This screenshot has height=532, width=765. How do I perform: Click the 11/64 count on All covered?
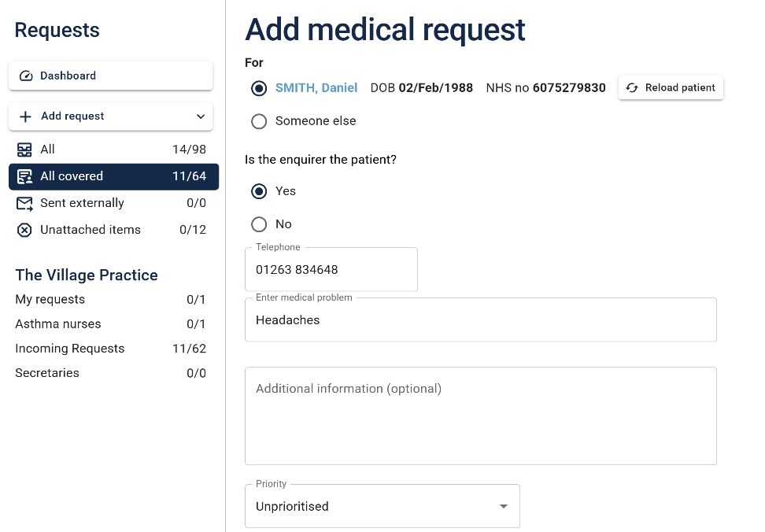[190, 176]
